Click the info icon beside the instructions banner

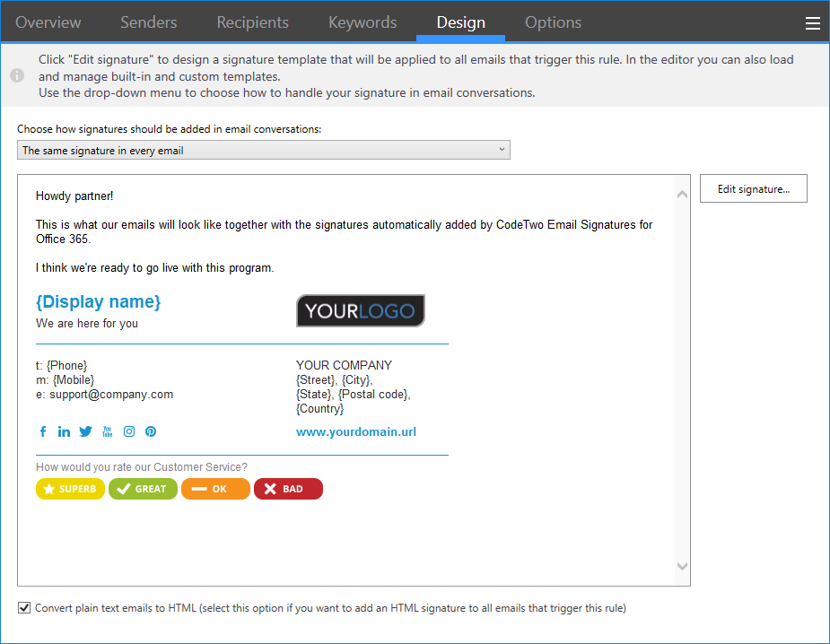pyautogui.click(x=15, y=75)
